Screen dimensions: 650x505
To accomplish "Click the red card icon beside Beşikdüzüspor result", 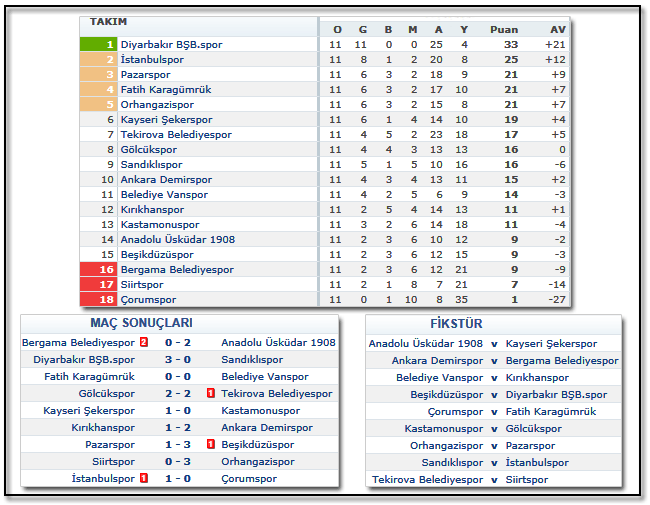I will [211, 444].
